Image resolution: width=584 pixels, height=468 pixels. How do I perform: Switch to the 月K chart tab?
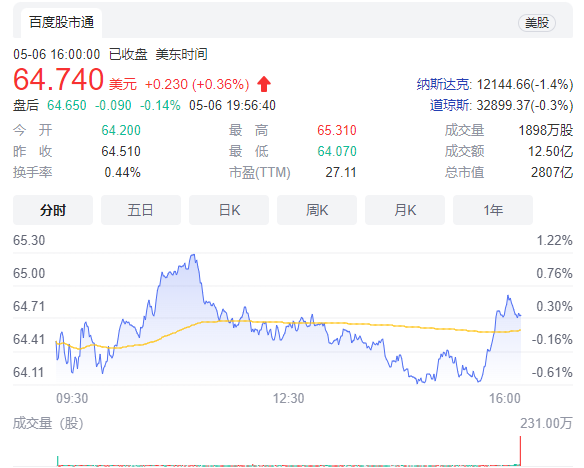point(405,210)
